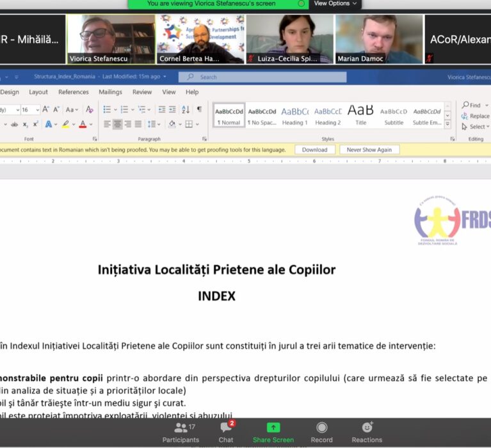This screenshot has height=448, width=491.
Task: Open the Zoom Chat panel
Action: 226,433
